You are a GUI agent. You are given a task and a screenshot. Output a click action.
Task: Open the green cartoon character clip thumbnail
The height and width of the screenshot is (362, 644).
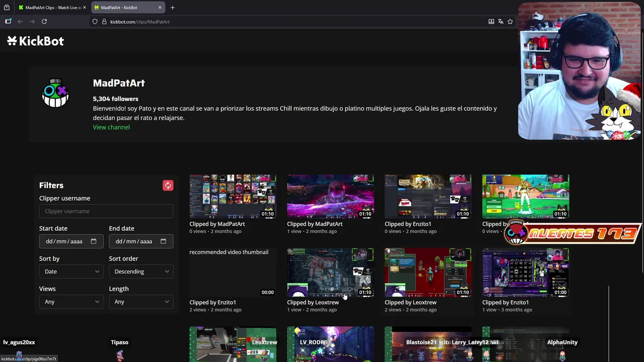pos(526,197)
